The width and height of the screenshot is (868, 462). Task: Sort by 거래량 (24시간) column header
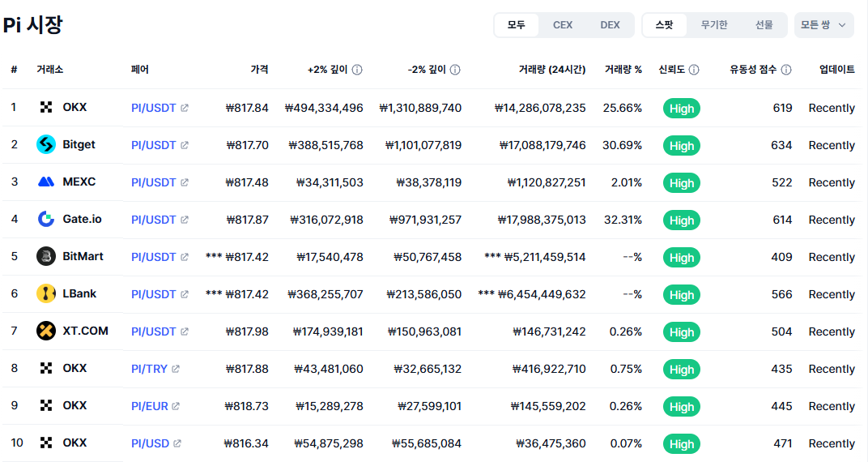tap(552, 70)
